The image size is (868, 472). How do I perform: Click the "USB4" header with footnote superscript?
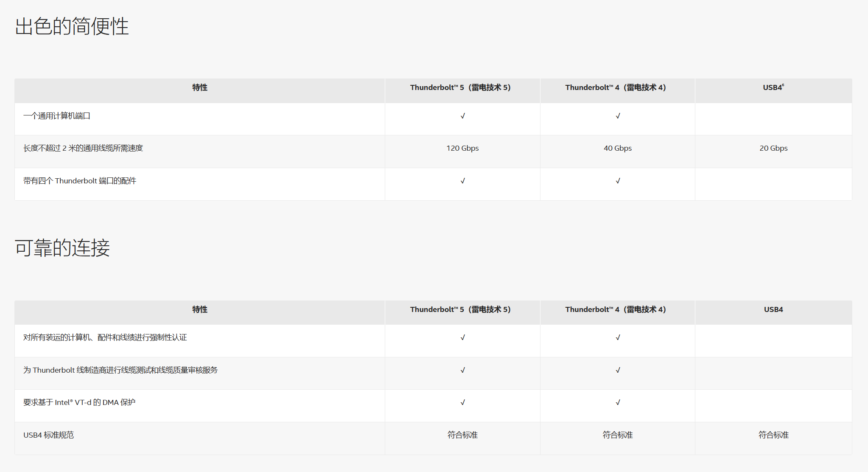click(x=773, y=87)
